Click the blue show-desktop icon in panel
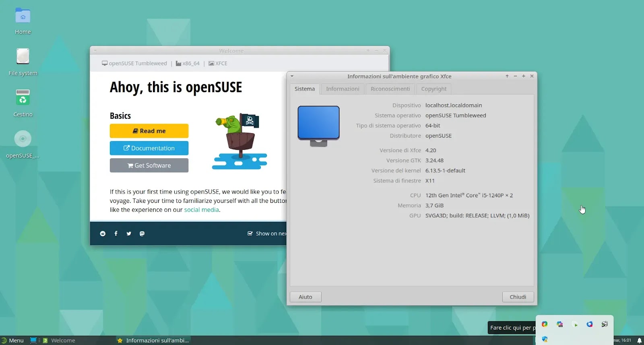 pos(33,341)
